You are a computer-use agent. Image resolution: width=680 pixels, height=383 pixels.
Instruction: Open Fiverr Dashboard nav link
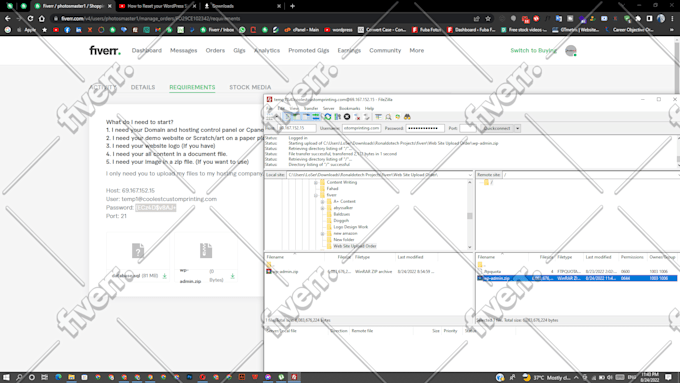147,50
